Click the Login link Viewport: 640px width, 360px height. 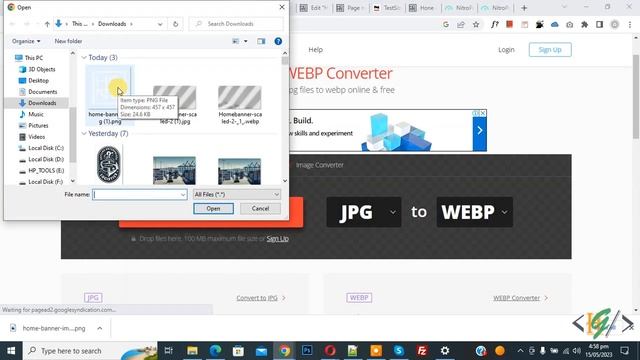tap(506, 50)
